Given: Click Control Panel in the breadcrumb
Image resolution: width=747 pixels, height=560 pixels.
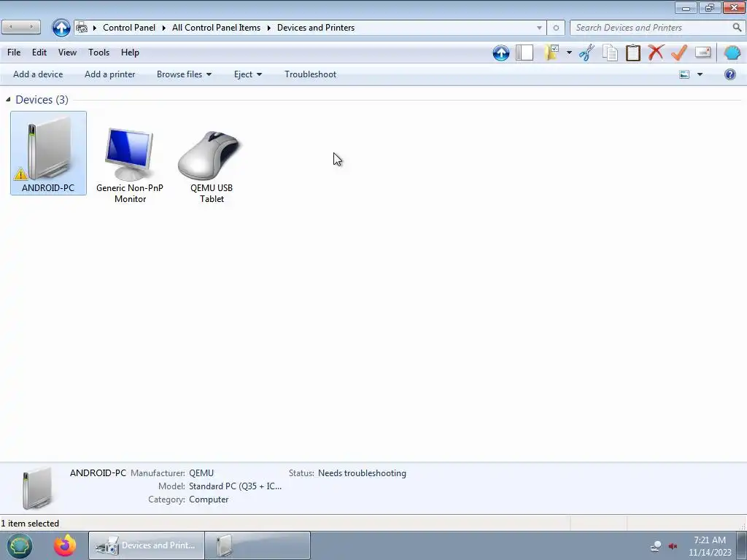Looking at the screenshot, I should (129, 28).
